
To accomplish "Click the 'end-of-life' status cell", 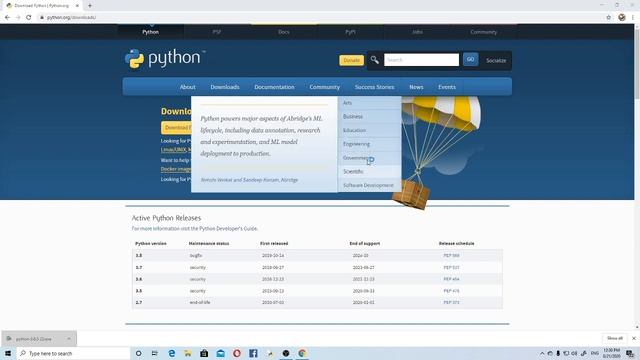I will tap(200, 302).
